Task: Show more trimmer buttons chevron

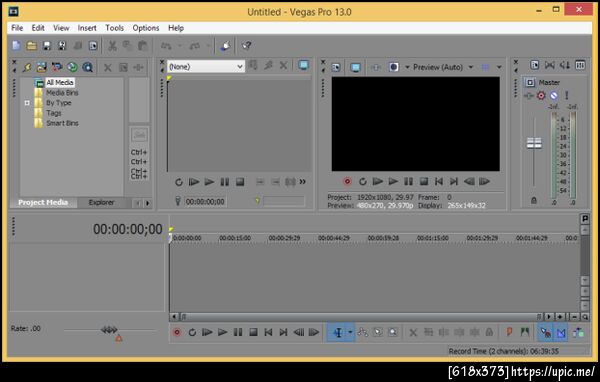Action: click(x=303, y=182)
